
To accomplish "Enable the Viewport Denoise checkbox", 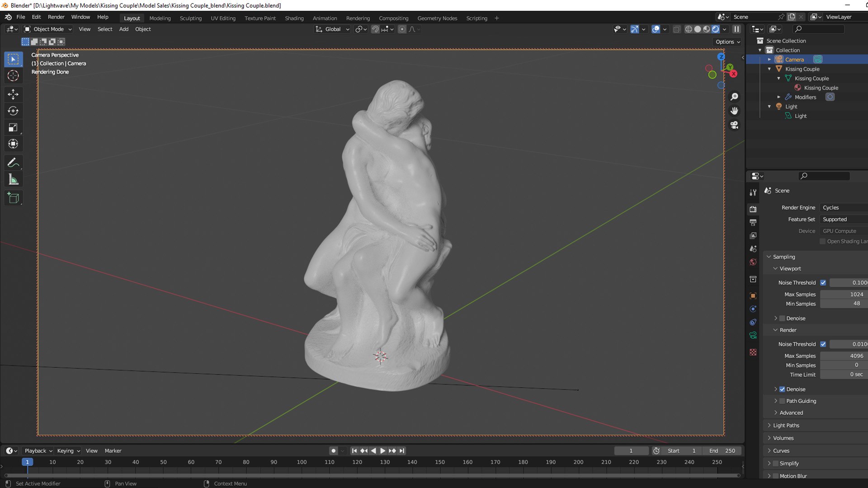I will coord(782,318).
